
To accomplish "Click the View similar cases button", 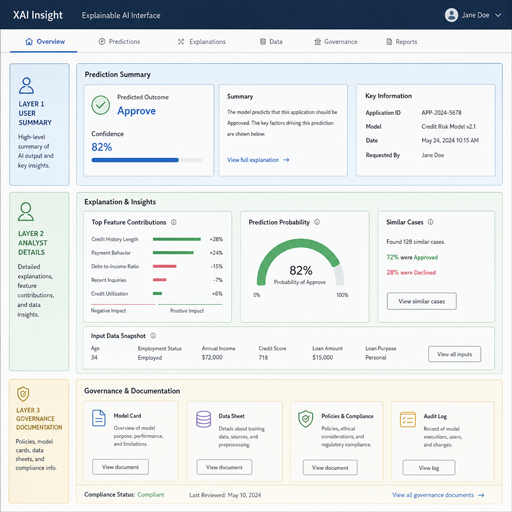I will pyautogui.click(x=422, y=301).
